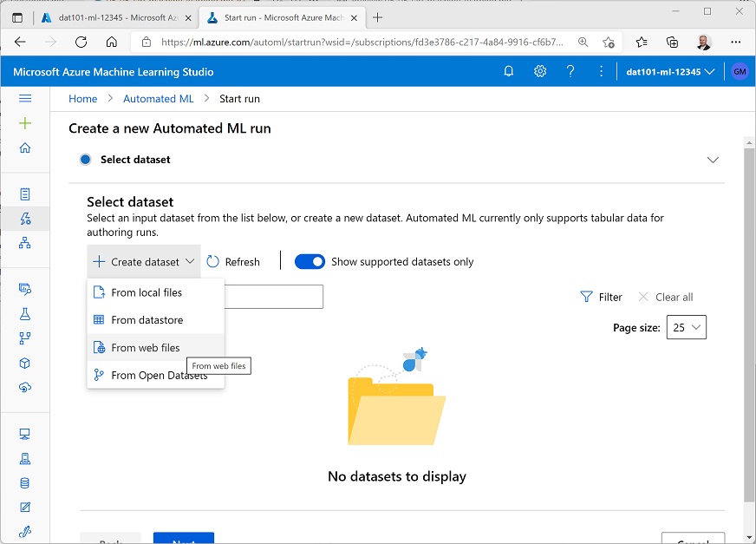Open settings with the gear icon
Viewport: 756px width, 544px height.
point(539,71)
